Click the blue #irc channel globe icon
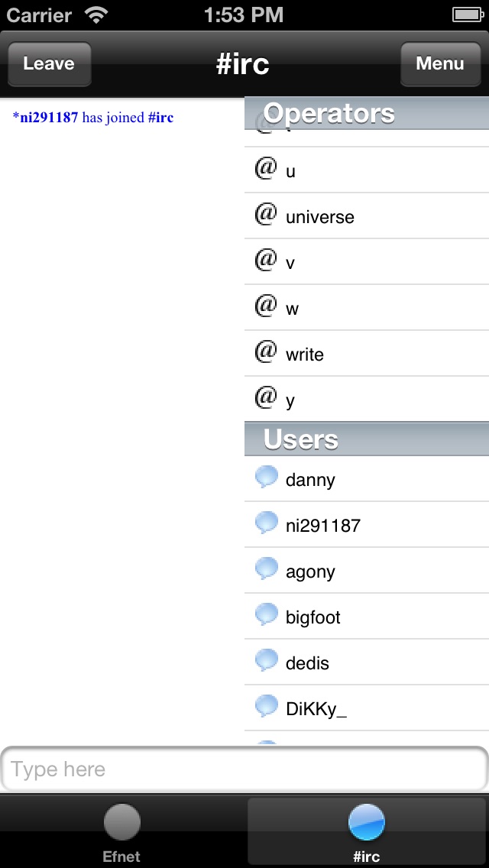The height and width of the screenshot is (868, 489). pos(367,822)
